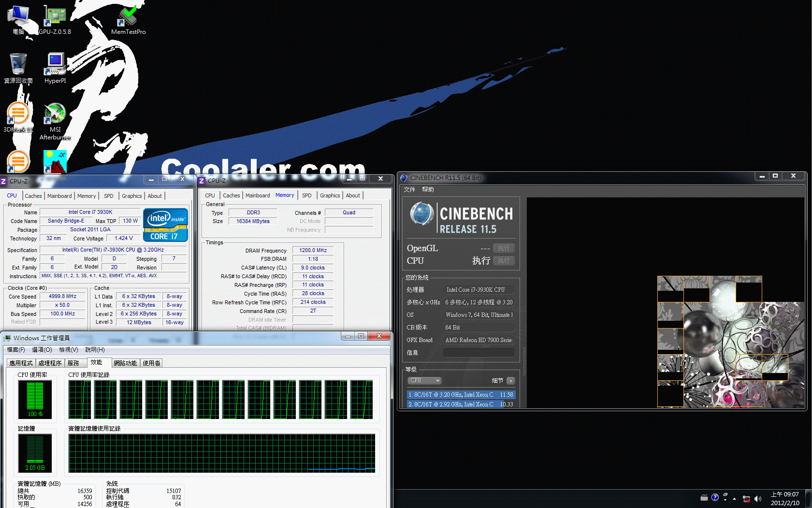Open Graphics tab in the CPU-Z Memory window
This screenshot has height=508, width=812.
pos(330,195)
